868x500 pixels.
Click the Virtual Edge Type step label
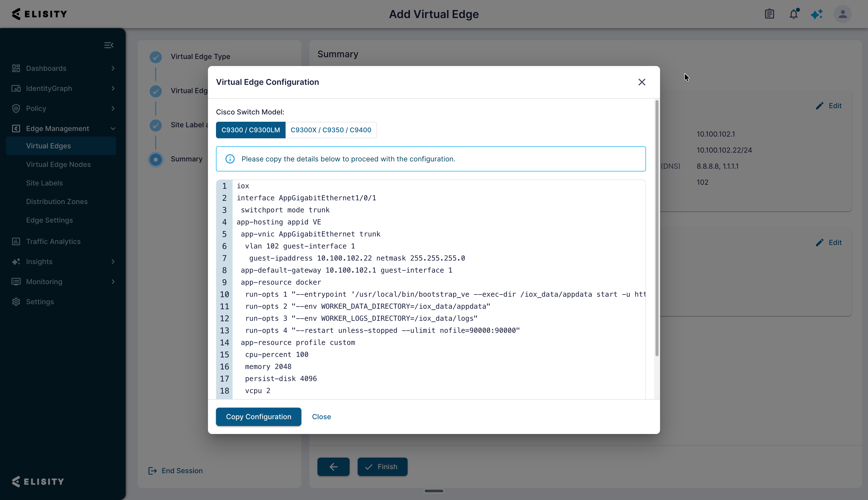click(x=200, y=57)
